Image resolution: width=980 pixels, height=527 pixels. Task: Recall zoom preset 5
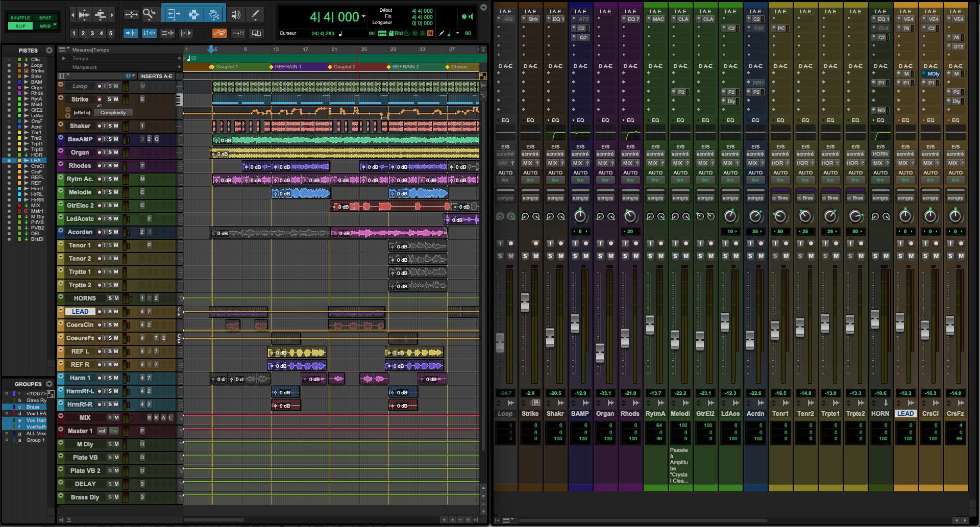110,33
